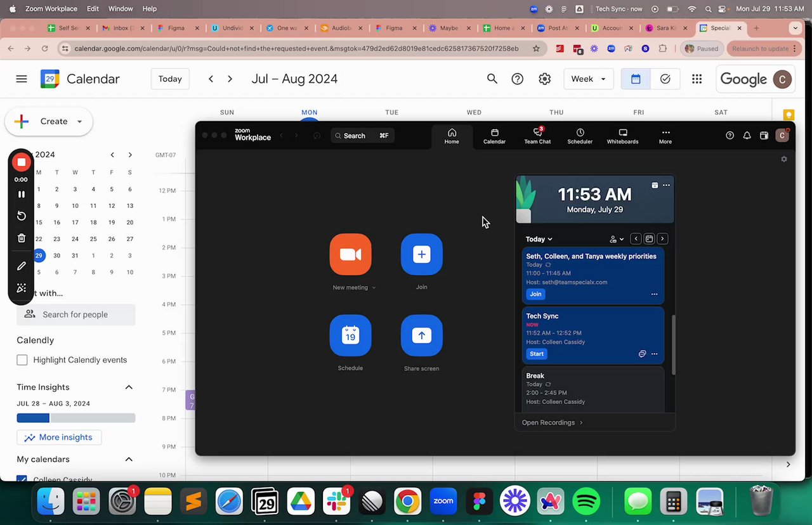The width and height of the screenshot is (812, 525).
Task: Click the Zoom meetings list scrollbar
Action: 672,344
